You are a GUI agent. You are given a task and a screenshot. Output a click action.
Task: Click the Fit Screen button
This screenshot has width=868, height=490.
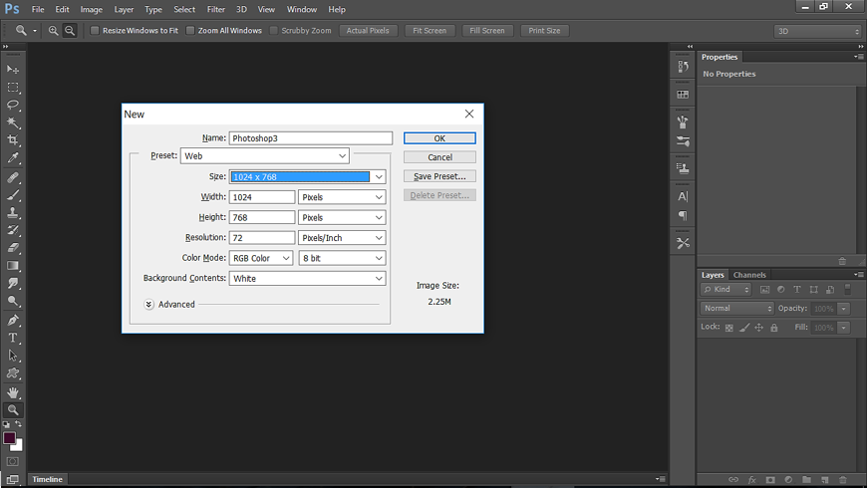(430, 31)
